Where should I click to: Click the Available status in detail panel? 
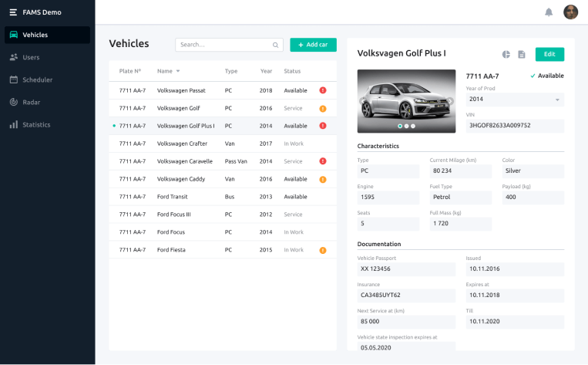(547, 76)
